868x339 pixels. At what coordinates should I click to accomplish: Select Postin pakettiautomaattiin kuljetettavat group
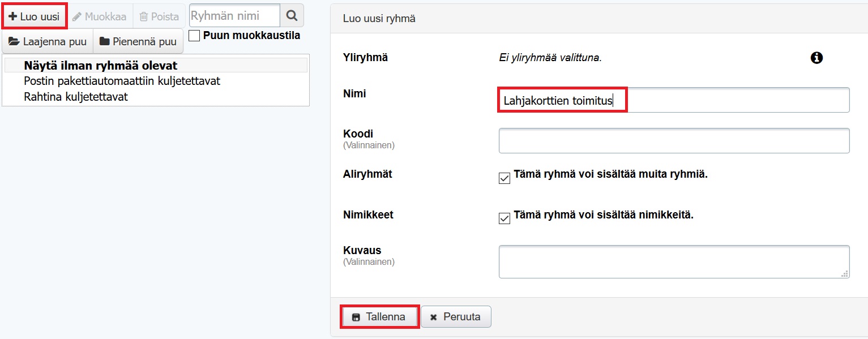tap(122, 81)
